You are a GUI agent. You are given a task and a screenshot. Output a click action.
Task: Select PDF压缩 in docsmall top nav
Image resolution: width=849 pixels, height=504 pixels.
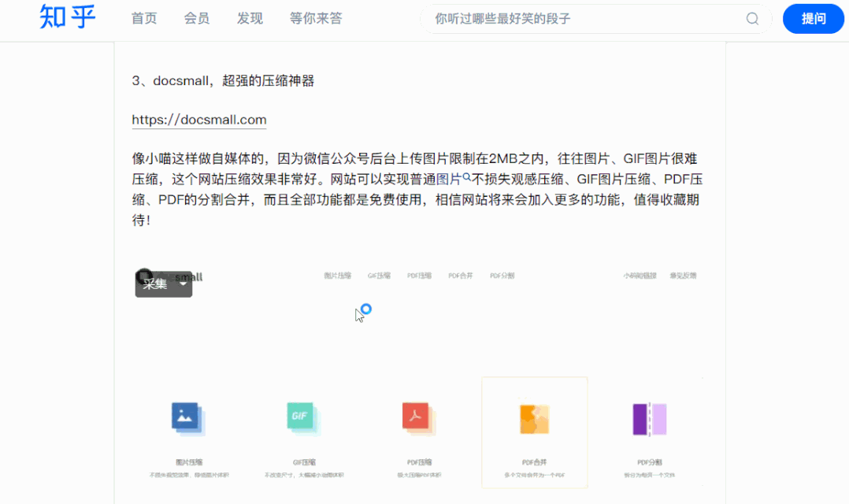tap(420, 276)
